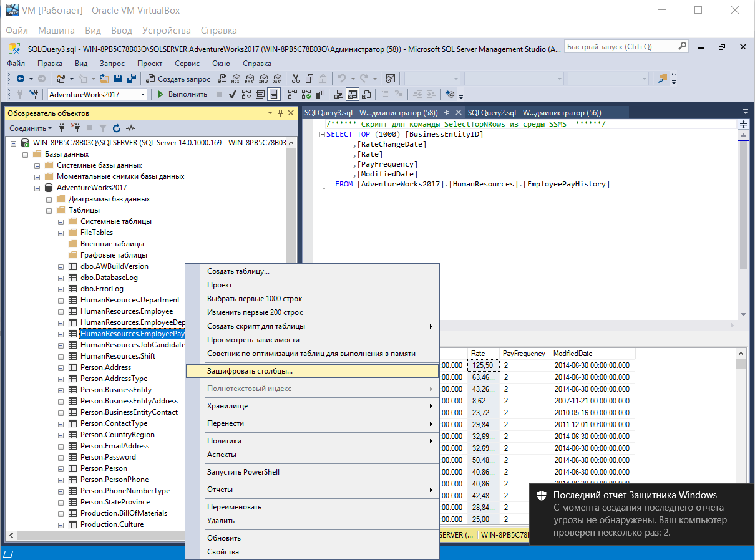
Task: Click the Undo arrow icon
Action: 342,79
